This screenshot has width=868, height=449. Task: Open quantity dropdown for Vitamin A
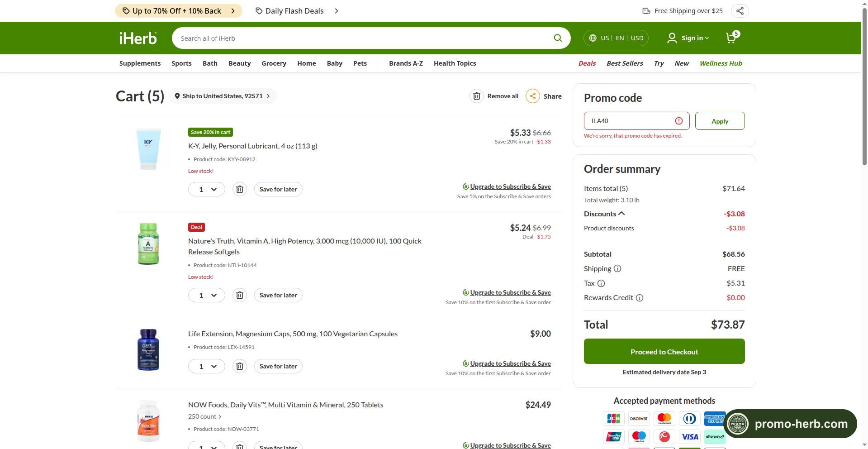[x=207, y=295]
